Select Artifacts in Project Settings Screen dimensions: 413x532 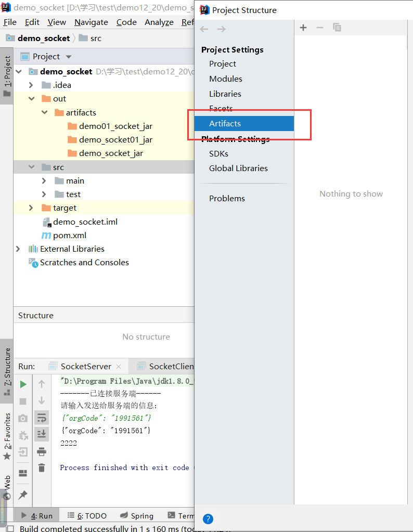244,123
